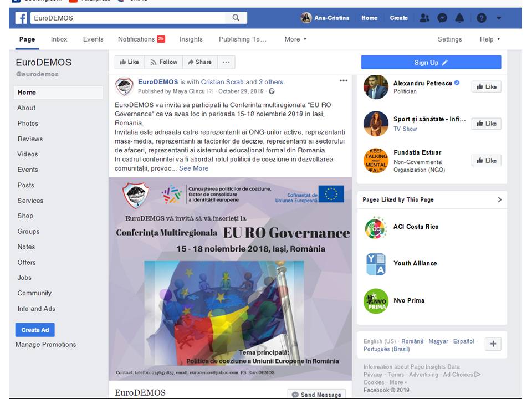Screen dimensions: 532x399
Task: Click the Facebook logo icon
Action: tap(21, 18)
